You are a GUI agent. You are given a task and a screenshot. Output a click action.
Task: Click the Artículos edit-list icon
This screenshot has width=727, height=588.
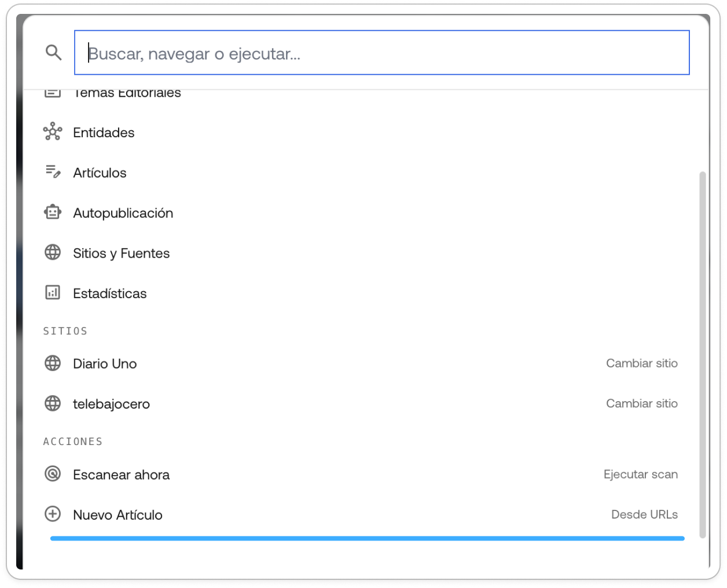coord(53,172)
